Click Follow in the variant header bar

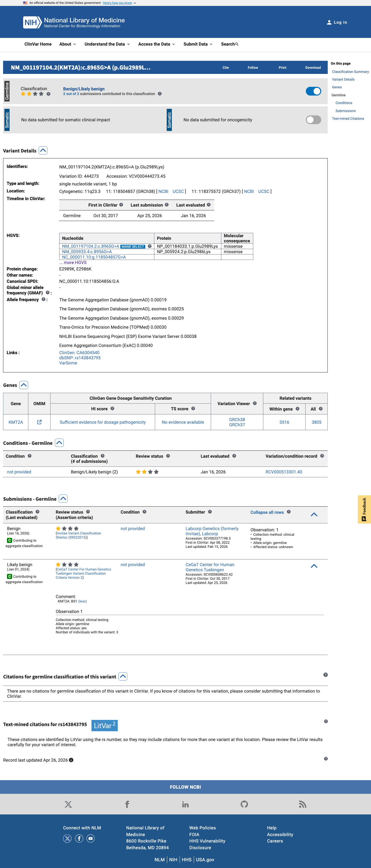pyautogui.click(x=253, y=67)
